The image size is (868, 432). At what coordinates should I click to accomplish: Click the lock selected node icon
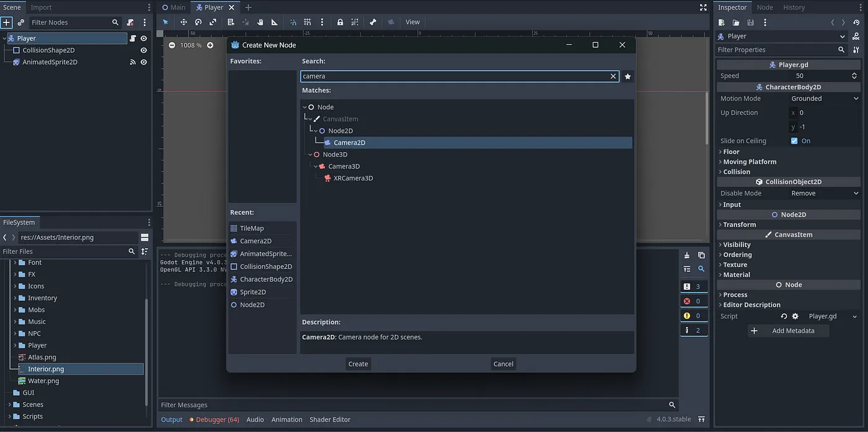340,22
